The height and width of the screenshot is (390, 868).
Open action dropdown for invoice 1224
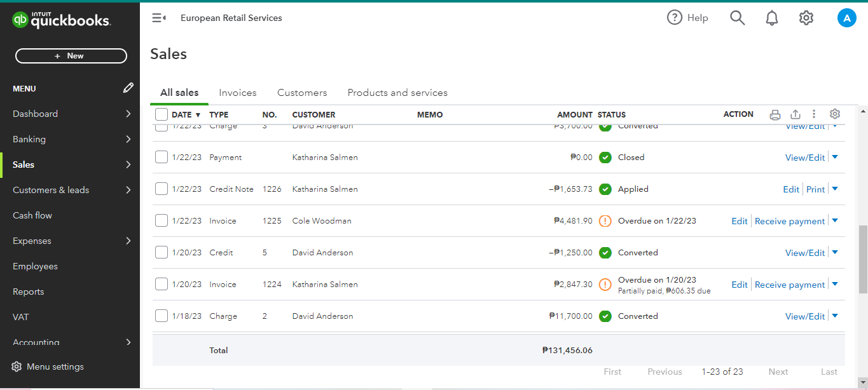click(x=835, y=285)
